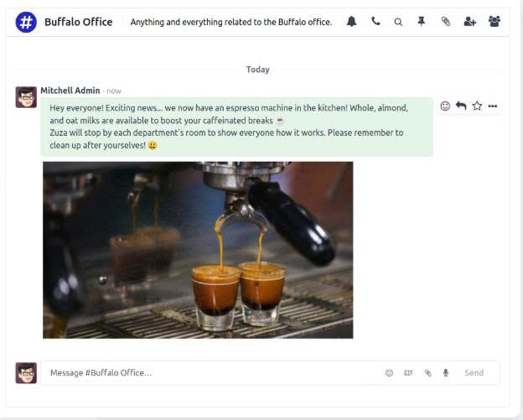
Task: Attach a file using composer paperclip
Action: (427, 373)
